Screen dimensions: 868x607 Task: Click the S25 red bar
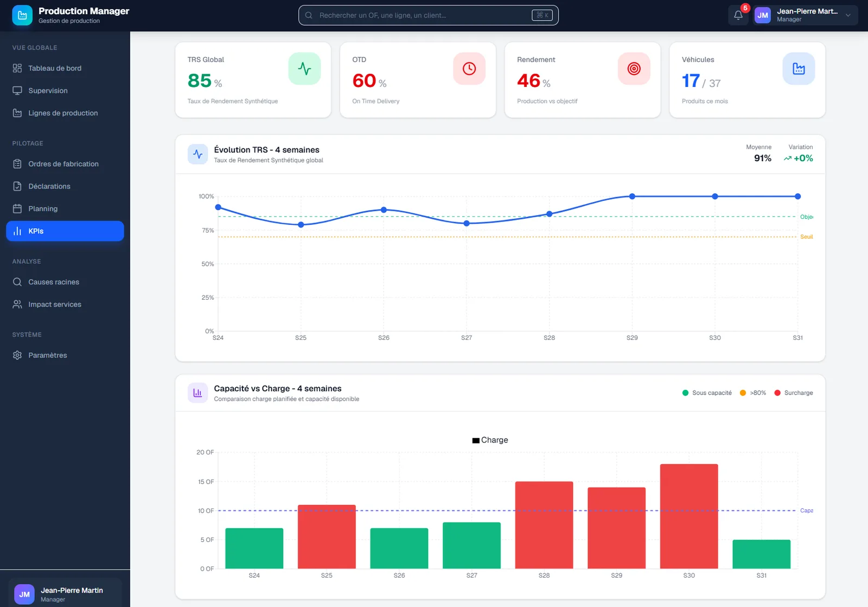327,537
